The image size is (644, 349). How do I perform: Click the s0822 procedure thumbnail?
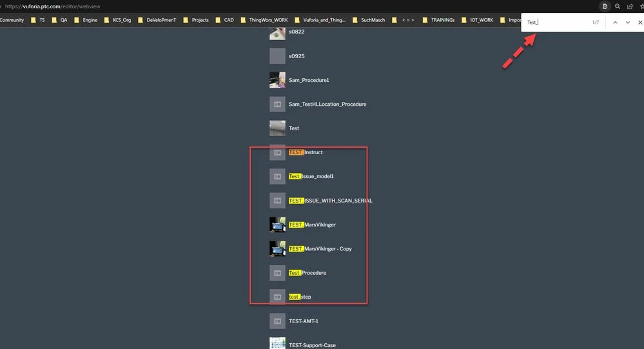277,34
